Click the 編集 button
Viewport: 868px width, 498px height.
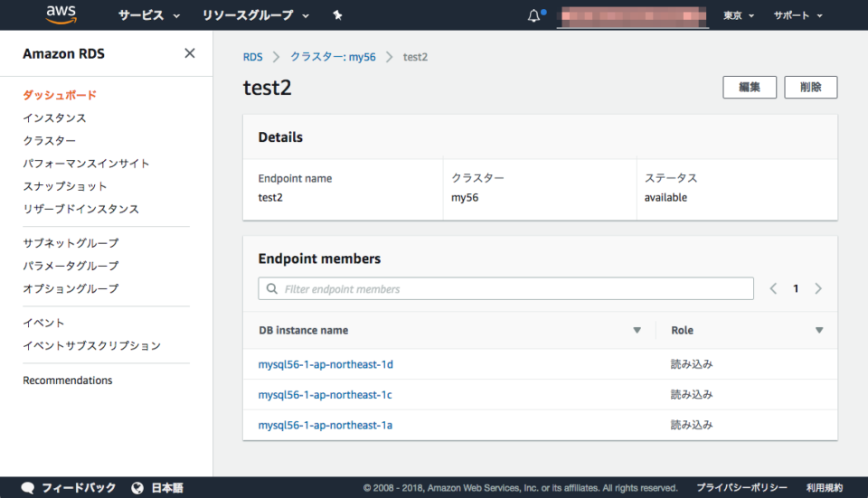tap(750, 87)
